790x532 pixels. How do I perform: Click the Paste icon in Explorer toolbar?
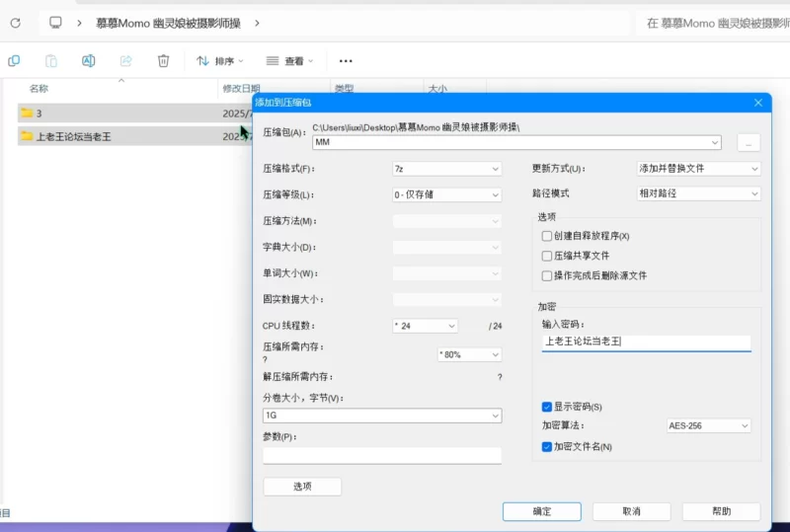click(51, 61)
